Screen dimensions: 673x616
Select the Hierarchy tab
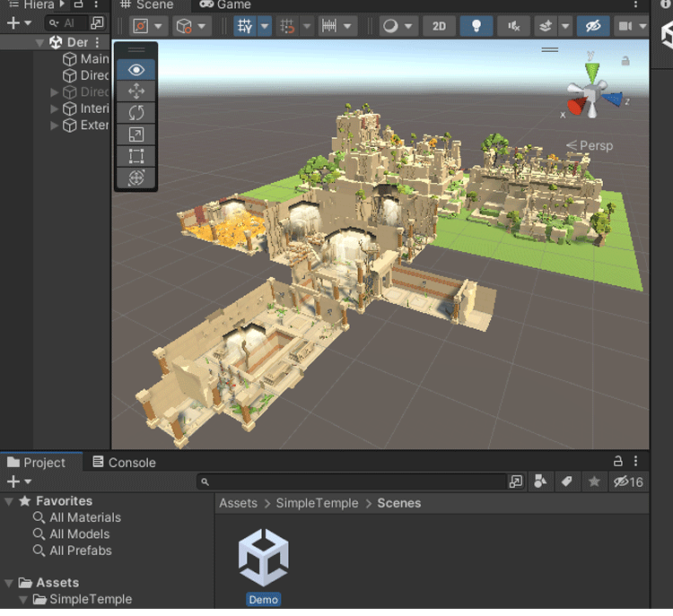pos(31,4)
